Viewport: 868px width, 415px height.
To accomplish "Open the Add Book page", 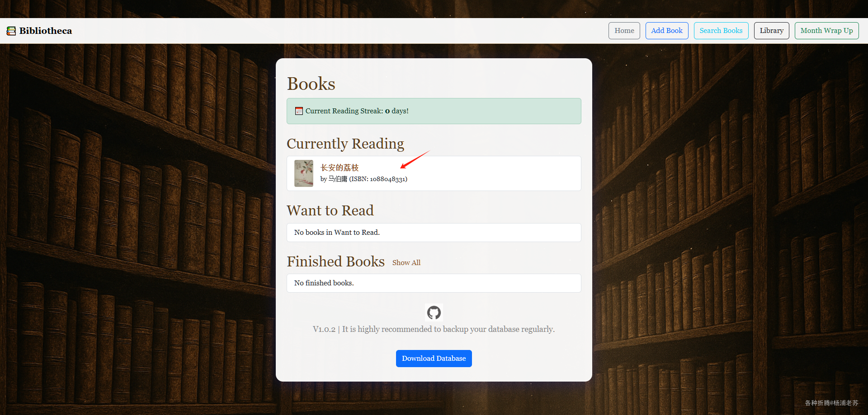I will click(x=667, y=31).
